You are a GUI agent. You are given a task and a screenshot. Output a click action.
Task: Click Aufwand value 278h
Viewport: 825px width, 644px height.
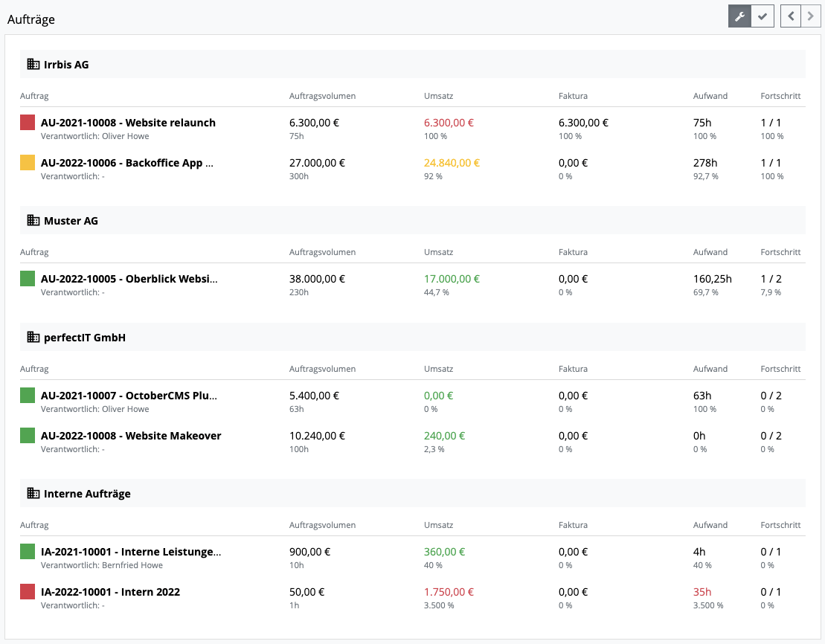[705, 163]
